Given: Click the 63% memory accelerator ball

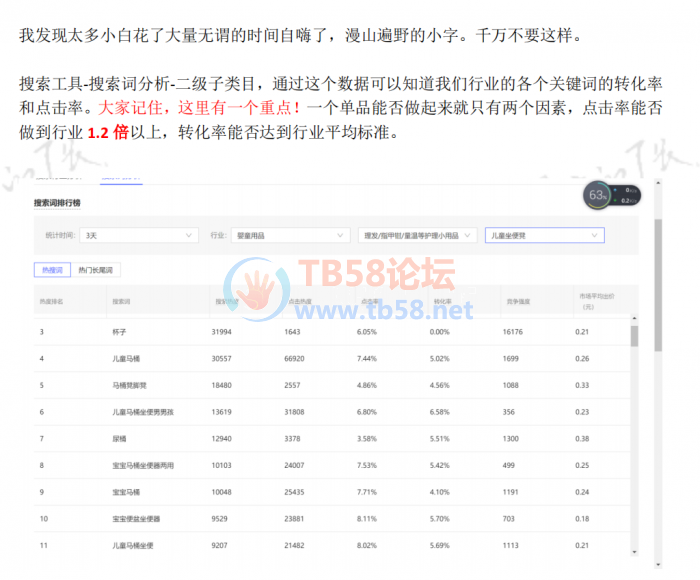Looking at the screenshot, I should click(x=597, y=195).
